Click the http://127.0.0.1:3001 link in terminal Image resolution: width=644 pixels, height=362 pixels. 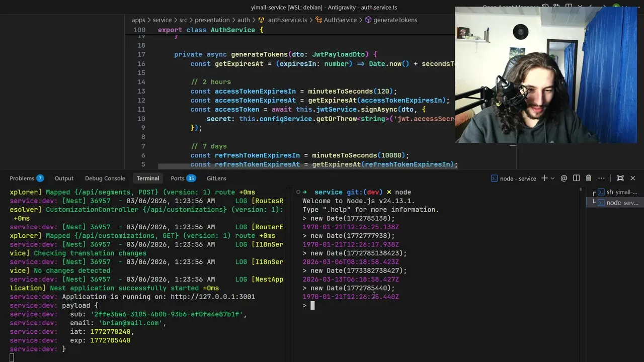tap(213, 297)
